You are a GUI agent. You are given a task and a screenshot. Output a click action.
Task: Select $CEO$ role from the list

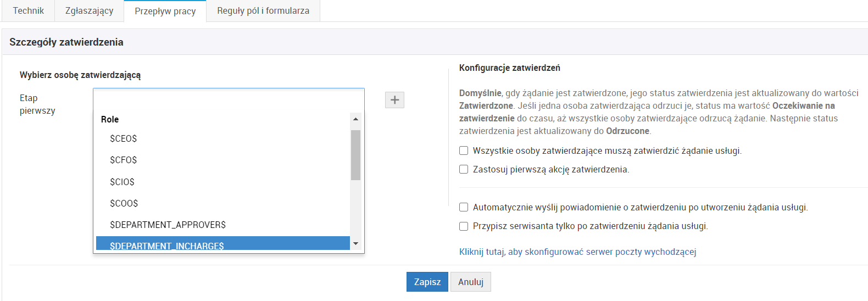124,138
